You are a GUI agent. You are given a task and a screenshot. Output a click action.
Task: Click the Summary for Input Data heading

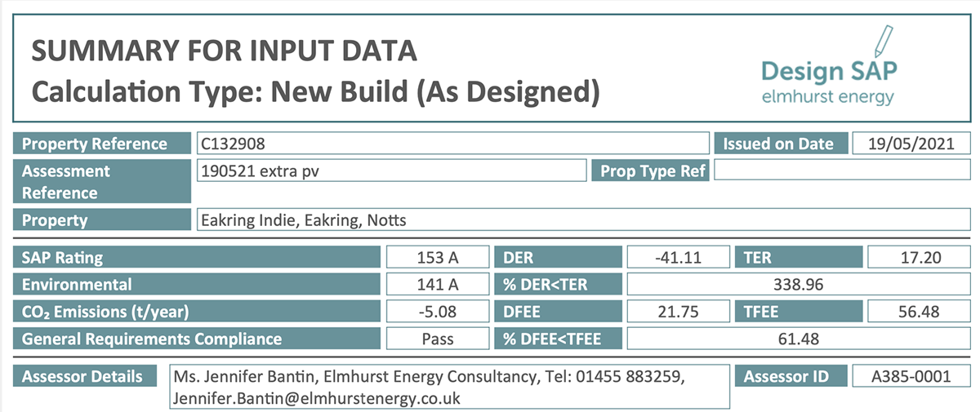pyautogui.click(x=225, y=52)
